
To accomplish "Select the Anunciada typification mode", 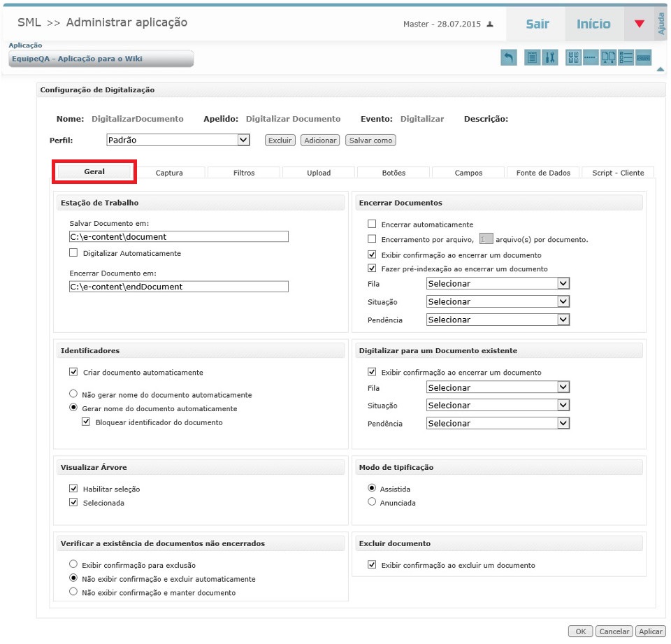I will [372, 502].
